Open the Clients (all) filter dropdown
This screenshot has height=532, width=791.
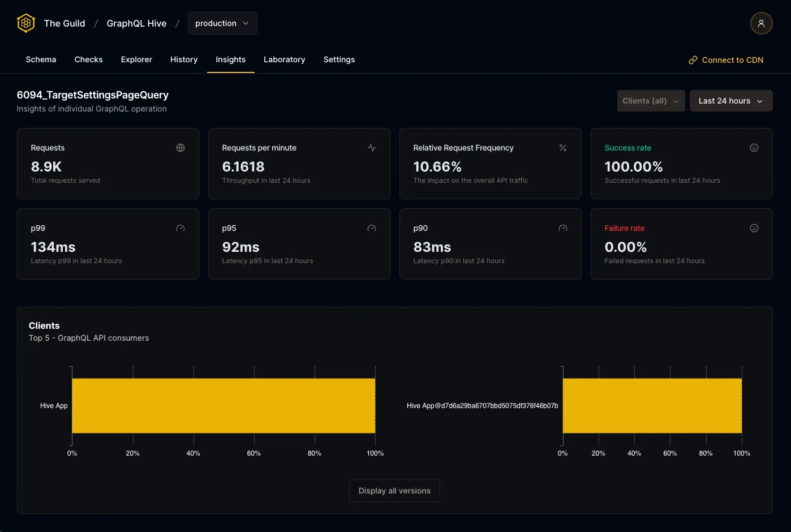click(651, 101)
